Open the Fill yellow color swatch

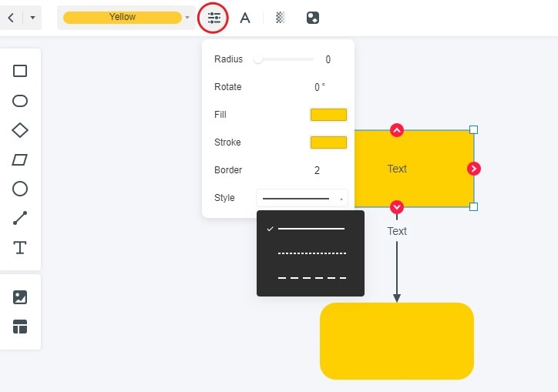coord(328,115)
